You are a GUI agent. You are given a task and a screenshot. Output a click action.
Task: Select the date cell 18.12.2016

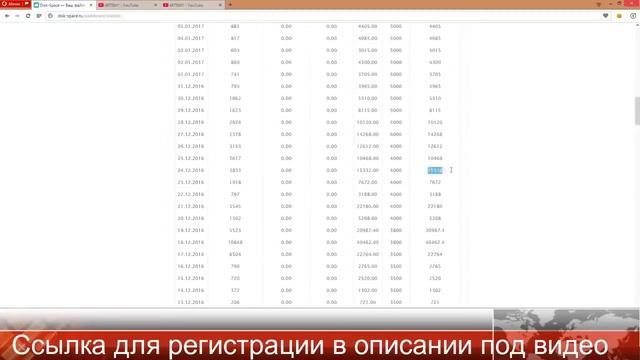[x=191, y=242]
